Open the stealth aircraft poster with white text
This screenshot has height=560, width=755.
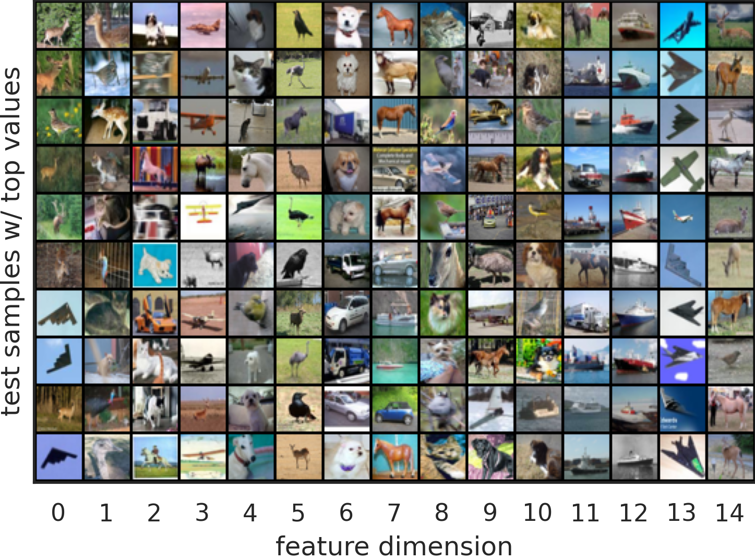click(682, 409)
